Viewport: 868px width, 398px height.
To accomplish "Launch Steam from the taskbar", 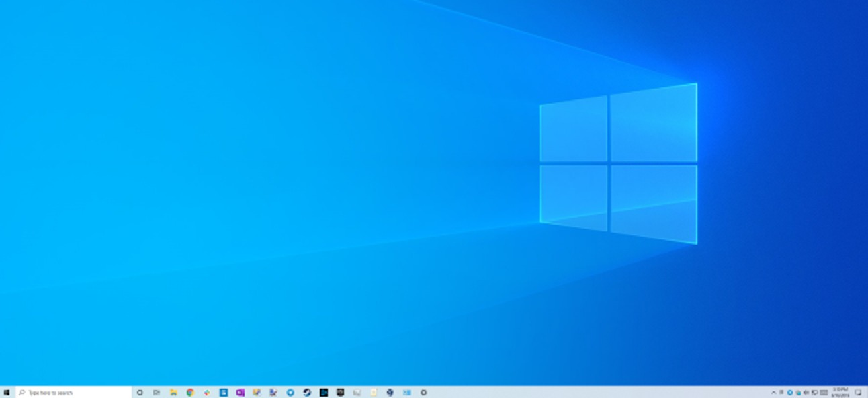I will tap(307, 393).
